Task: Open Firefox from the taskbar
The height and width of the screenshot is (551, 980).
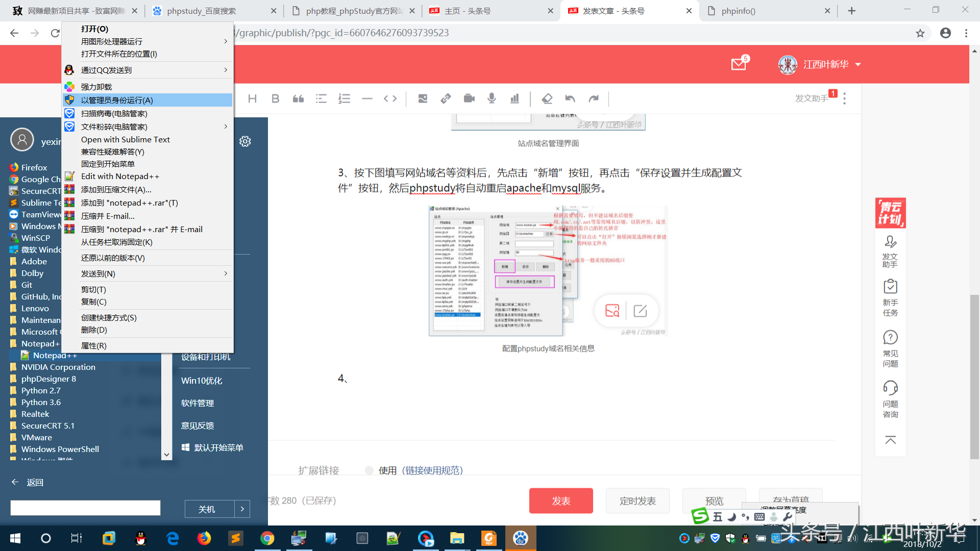Action: 204,538
